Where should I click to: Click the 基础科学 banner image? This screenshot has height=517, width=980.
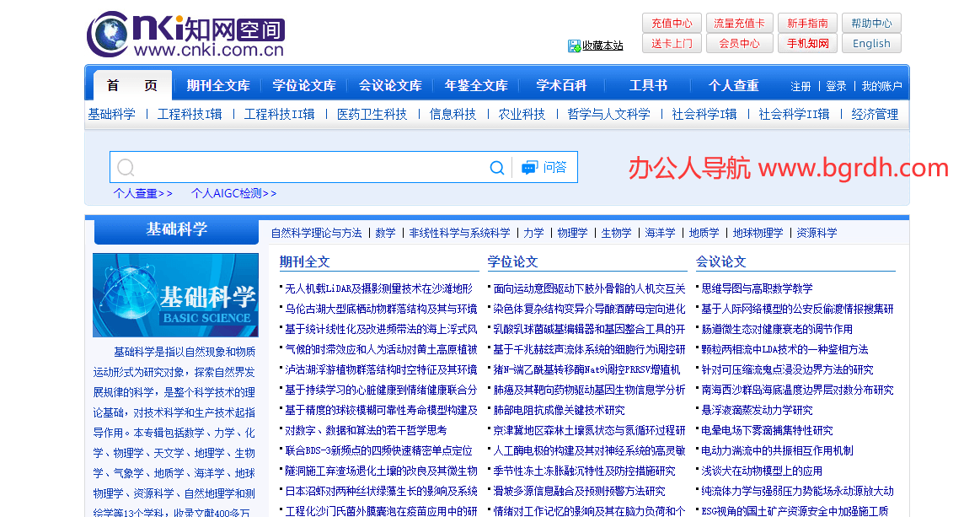click(175, 294)
